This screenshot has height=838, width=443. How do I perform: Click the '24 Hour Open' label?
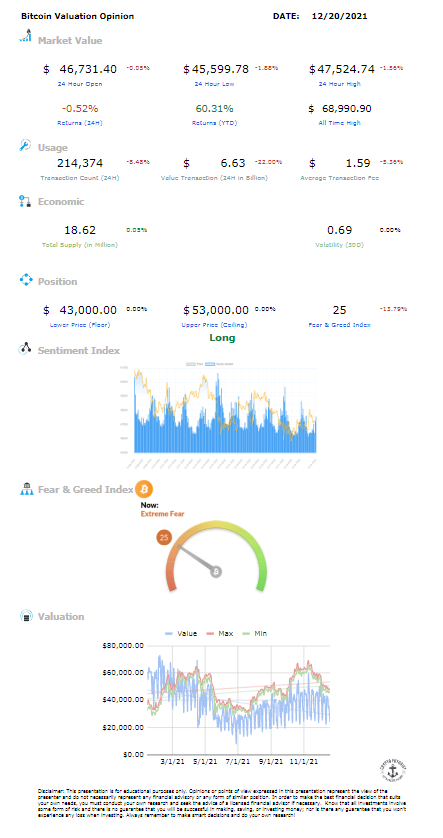[x=80, y=84]
